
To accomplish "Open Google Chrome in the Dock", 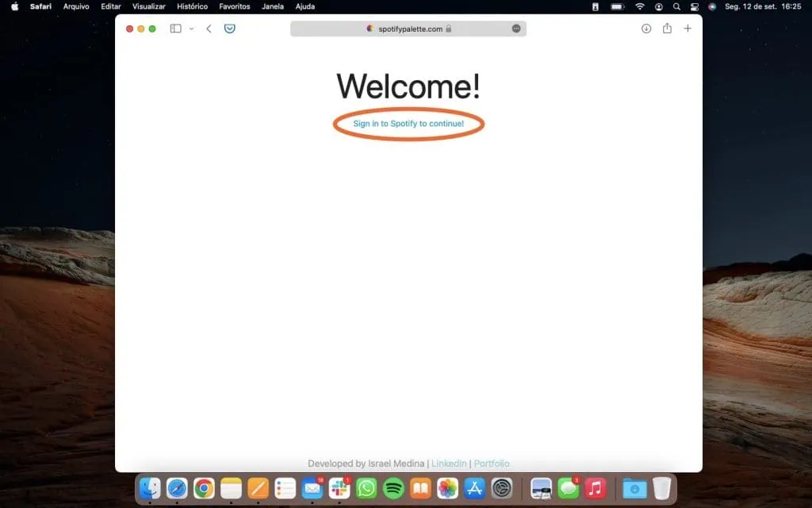I will (x=204, y=488).
